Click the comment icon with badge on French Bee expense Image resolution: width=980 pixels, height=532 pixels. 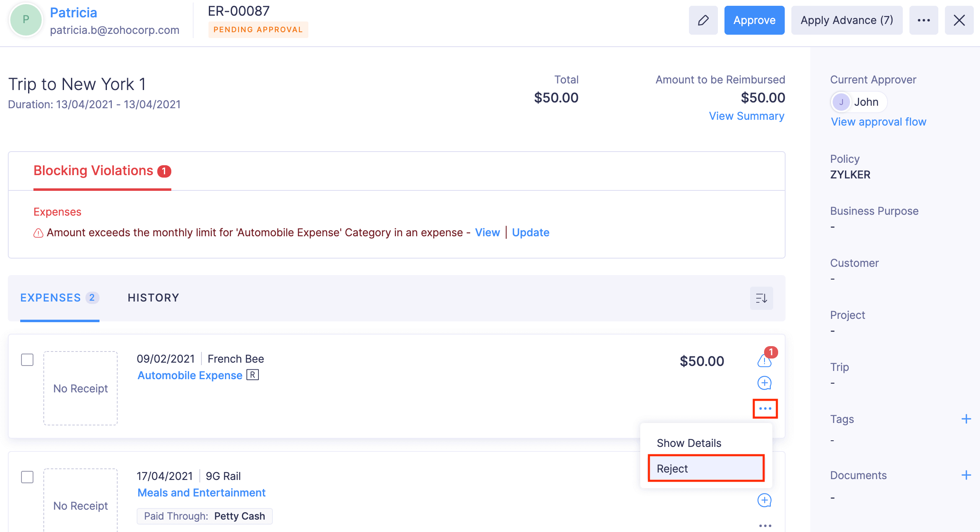click(x=764, y=361)
